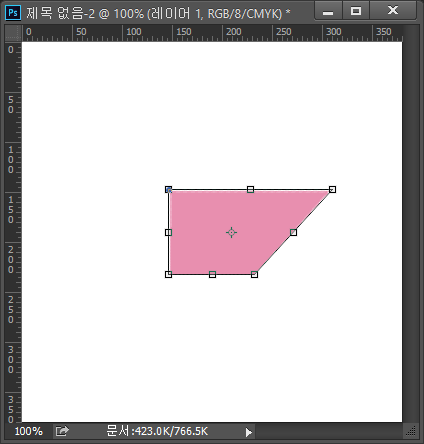
Task: Click the top-middle transform handle
Action: [x=250, y=190]
